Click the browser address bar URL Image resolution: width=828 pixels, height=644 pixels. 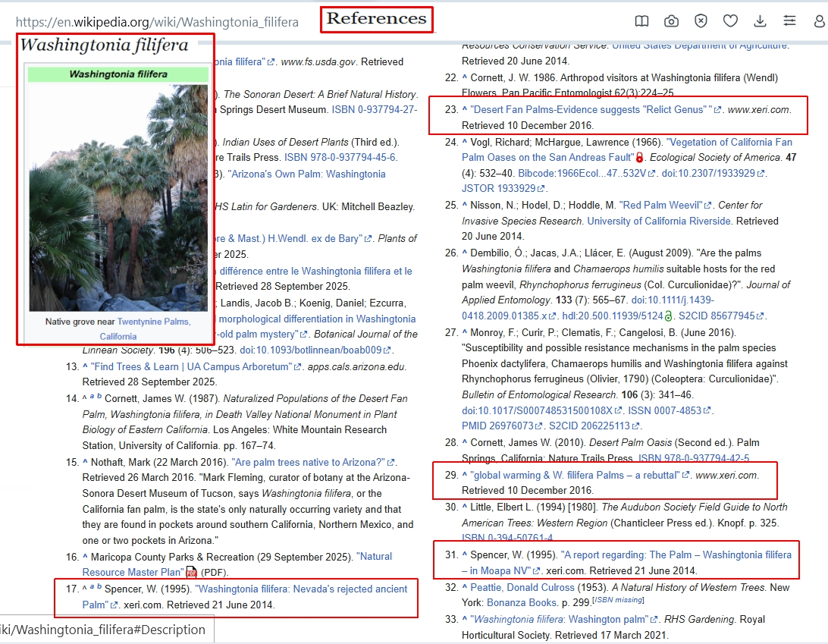click(x=157, y=22)
